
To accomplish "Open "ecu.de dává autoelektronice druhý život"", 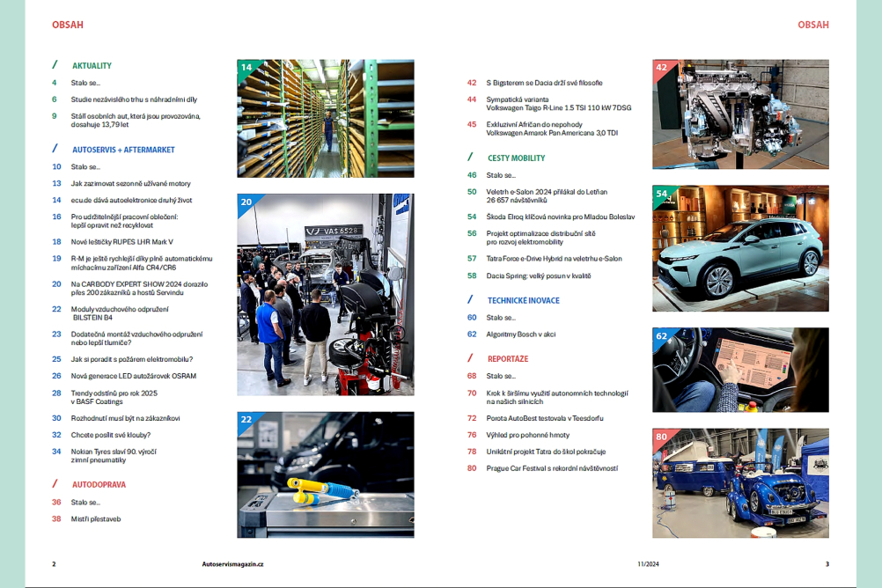I will [132, 201].
